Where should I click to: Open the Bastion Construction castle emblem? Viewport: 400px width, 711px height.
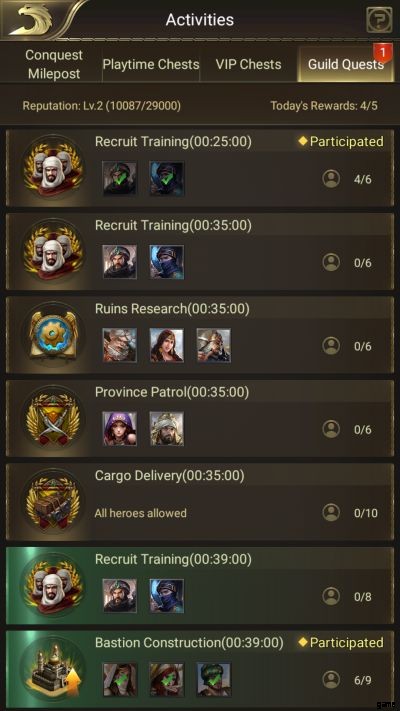[x=54, y=670]
